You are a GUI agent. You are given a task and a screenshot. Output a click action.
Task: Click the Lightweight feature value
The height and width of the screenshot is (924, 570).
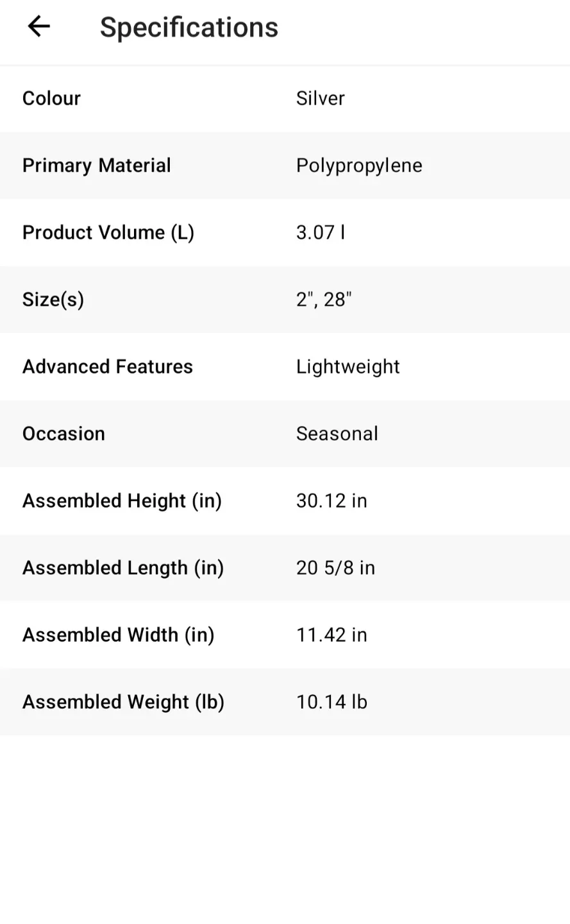348,366
